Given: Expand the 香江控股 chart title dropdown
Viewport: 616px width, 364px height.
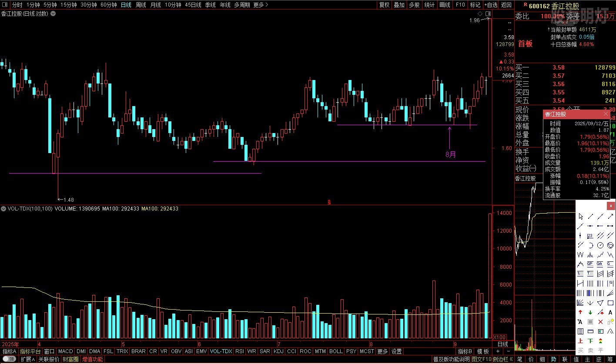Looking at the screenshot, I should (x=53, y=13).
